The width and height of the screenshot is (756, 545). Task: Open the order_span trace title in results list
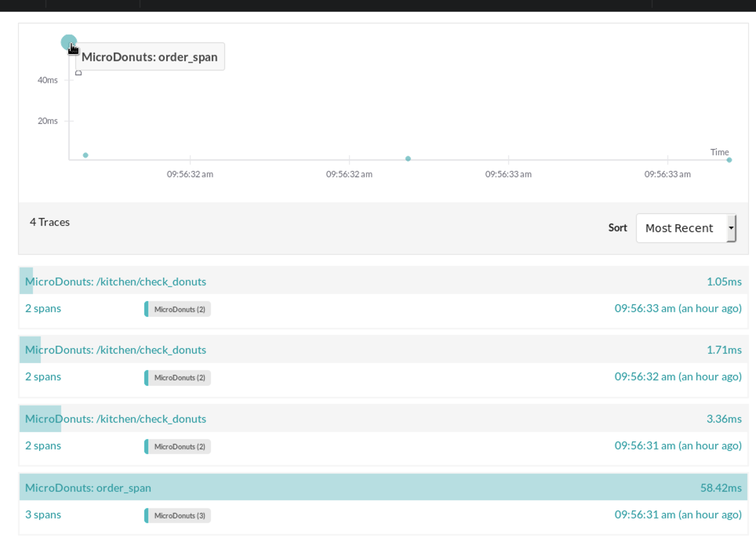point(88,488)
